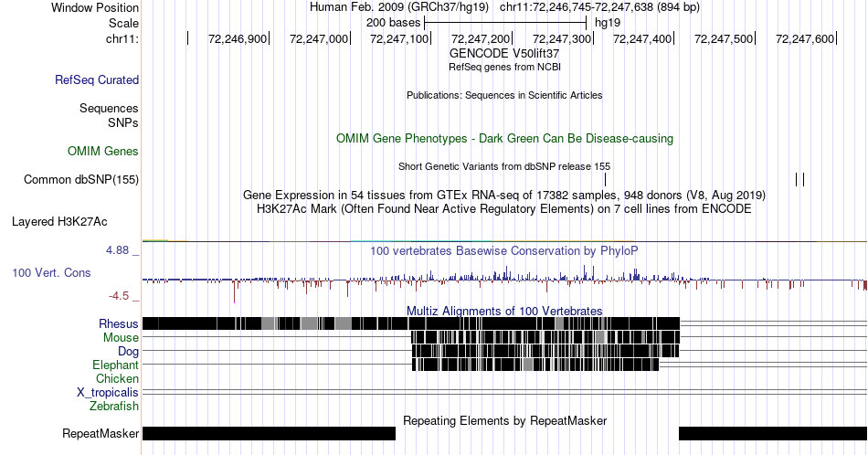Viewport: 868px width, 455px height.
Task: Click the right RepeatMasker repeat block
Action: [773, 433]
